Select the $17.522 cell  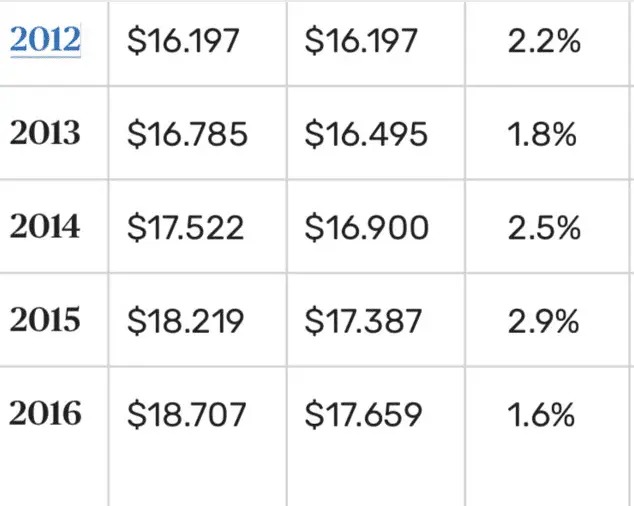[x=186, y=228]
